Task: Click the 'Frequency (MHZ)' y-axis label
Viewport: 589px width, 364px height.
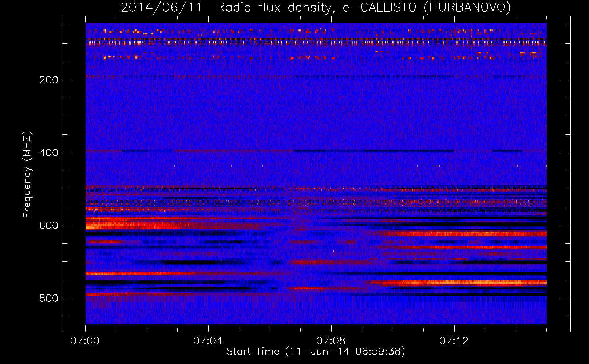Action: [x=27, y=175]
